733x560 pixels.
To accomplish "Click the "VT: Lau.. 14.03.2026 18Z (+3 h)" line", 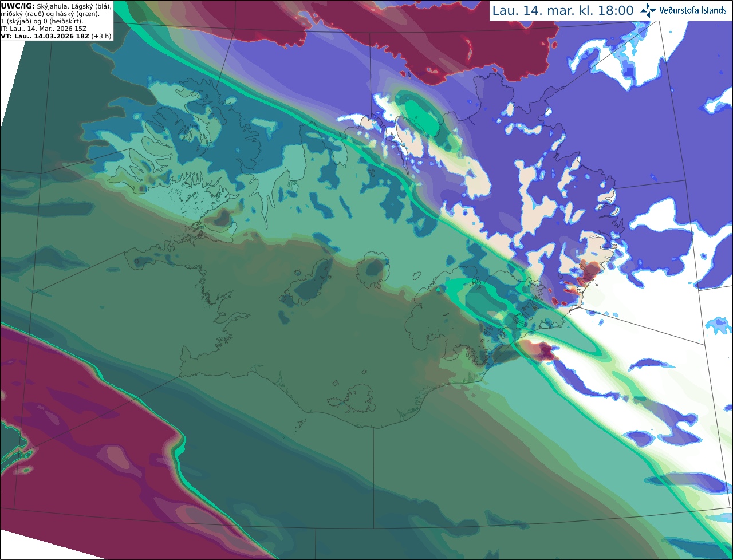I will (56, 36).
